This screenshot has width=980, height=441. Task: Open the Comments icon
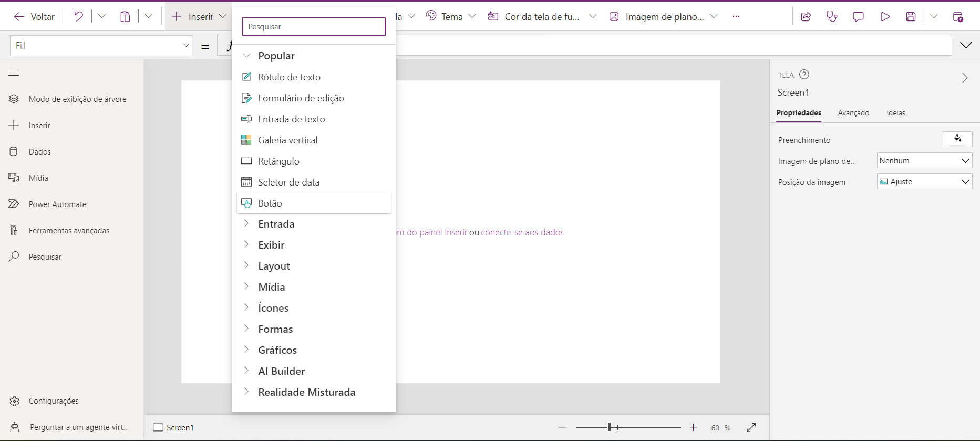(x=858, y=17)
